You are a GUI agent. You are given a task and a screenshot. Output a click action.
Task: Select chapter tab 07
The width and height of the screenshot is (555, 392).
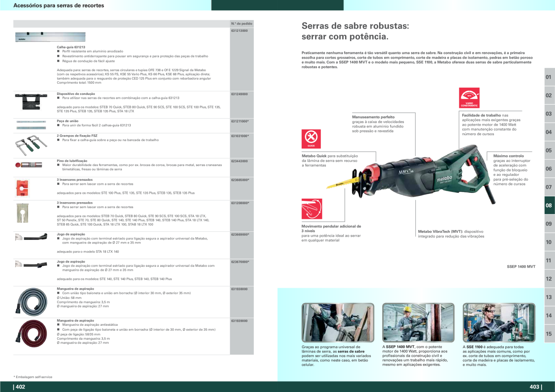coord(549,187)
